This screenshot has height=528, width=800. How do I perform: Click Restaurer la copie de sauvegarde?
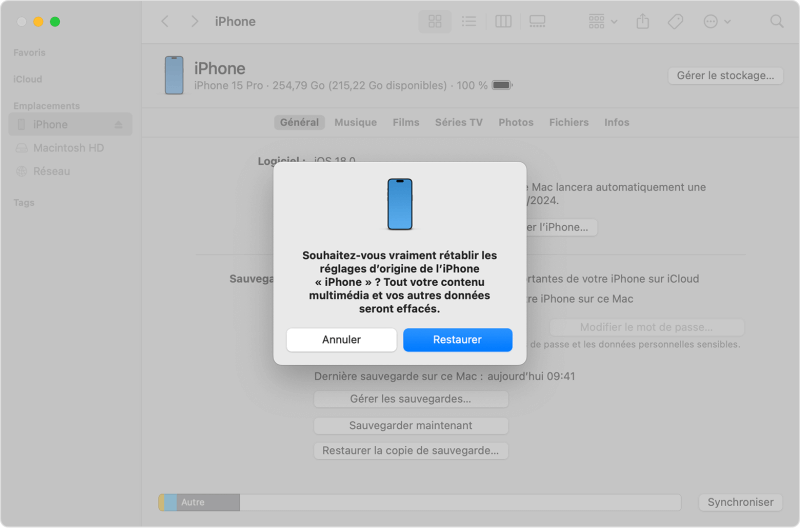tap(411, 450)
